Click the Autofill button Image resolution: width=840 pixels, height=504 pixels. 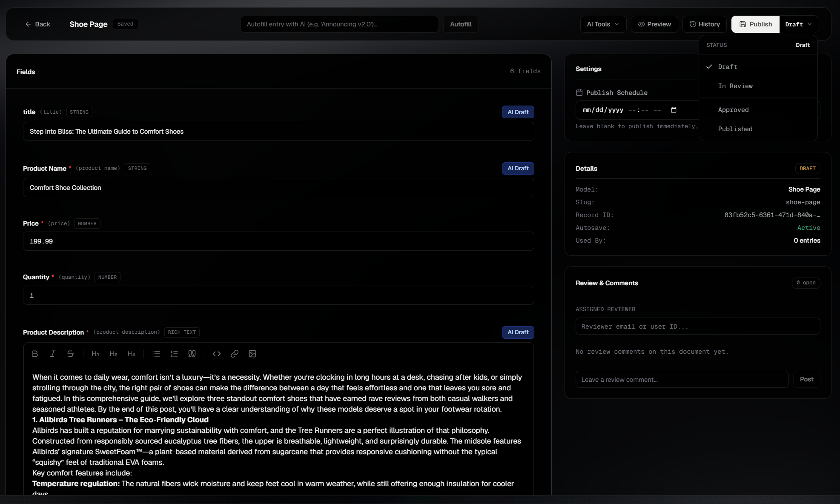coord(461,24)
